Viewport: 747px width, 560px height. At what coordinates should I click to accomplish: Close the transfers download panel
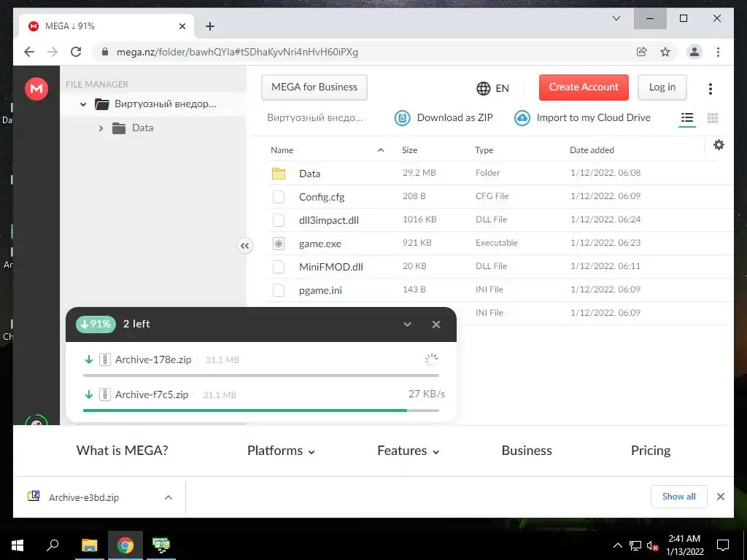436,324
